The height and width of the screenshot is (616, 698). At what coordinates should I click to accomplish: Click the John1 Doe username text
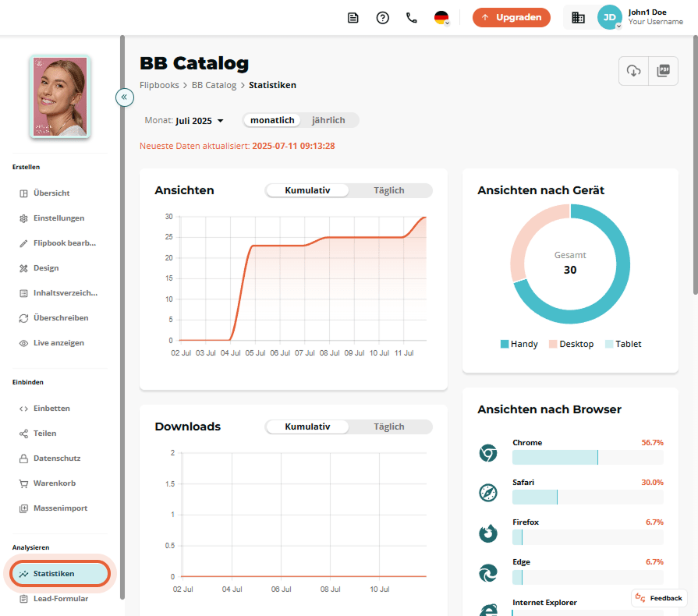647,12
